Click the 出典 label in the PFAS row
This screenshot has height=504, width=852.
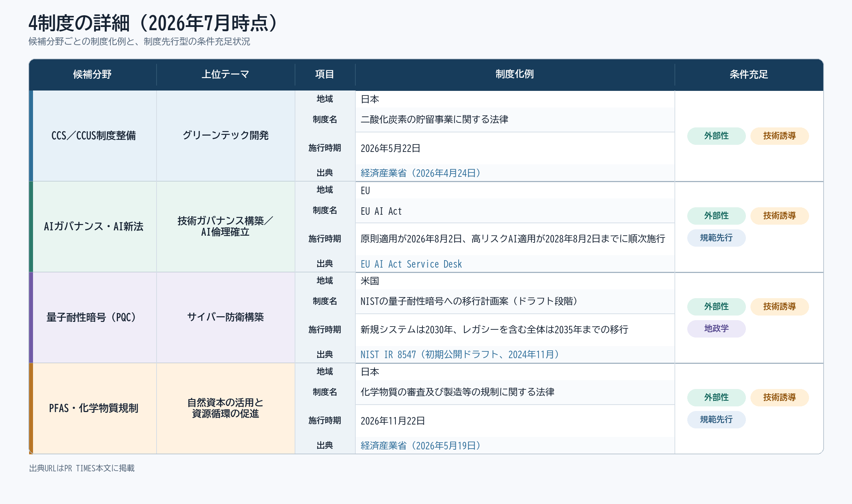(x=325, y=445)
